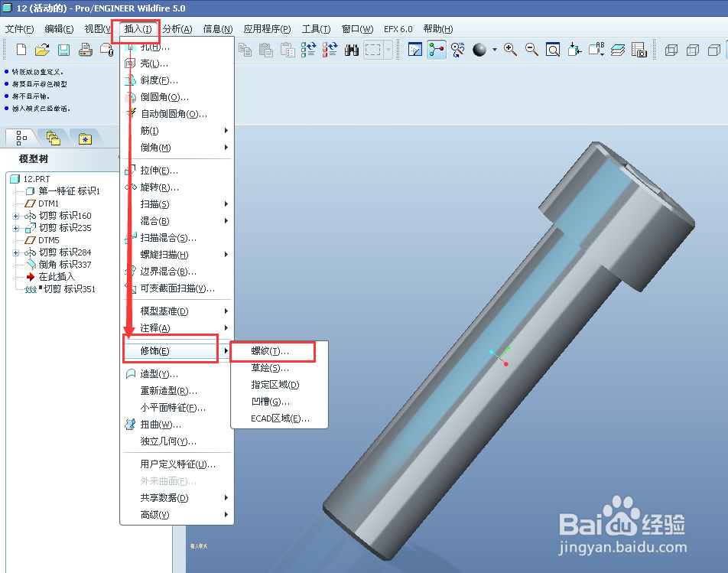
Task: Expand the 切剪 标识235 tree node
Action: (16, 228)
